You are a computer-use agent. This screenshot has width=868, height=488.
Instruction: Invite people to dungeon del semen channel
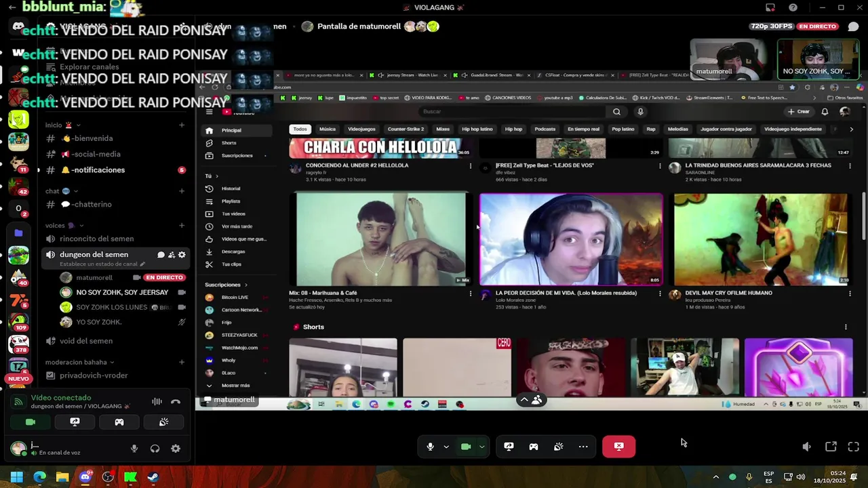[x=172, y=255]
